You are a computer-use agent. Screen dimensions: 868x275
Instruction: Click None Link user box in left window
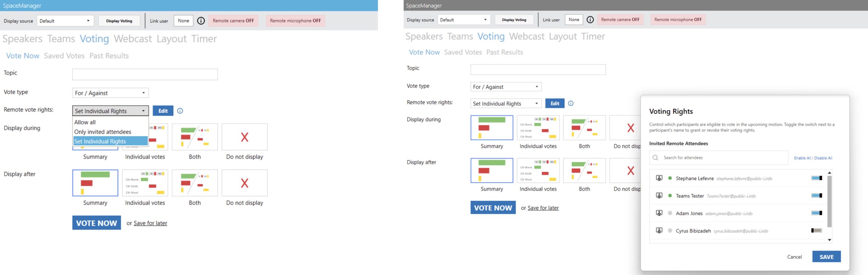183,21
